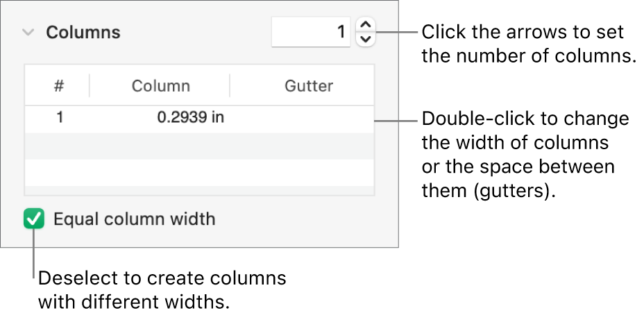This screenshot has width=644, height=322.
Task: Select the row number 1 cell
Action: [x=60, y=117]
